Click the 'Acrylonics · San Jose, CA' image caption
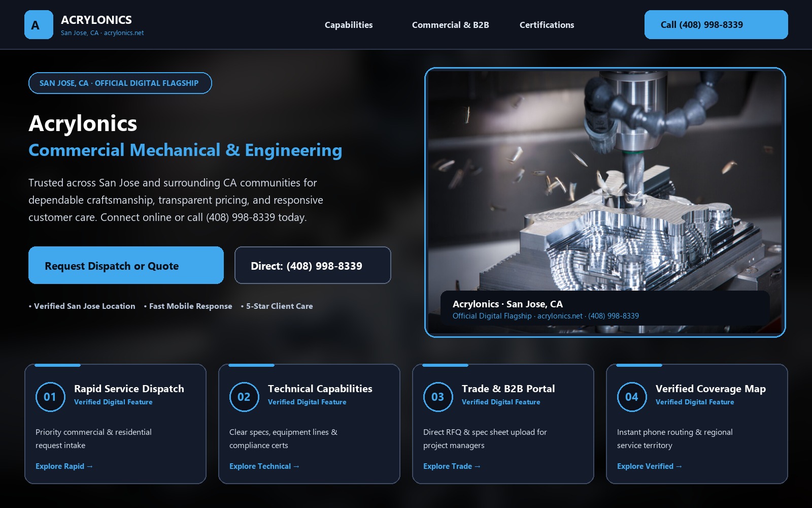This screenshot has width=812, height=508. tap(507, 304)
